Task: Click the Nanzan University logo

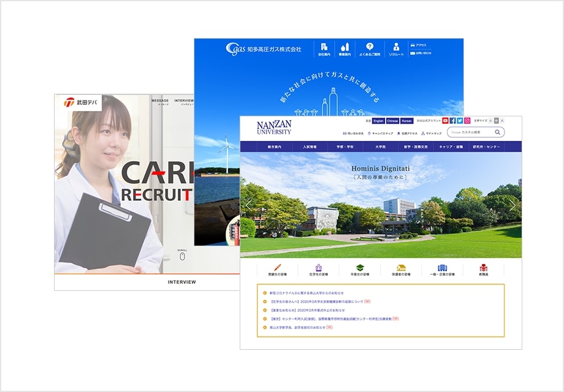Action: 274,127
